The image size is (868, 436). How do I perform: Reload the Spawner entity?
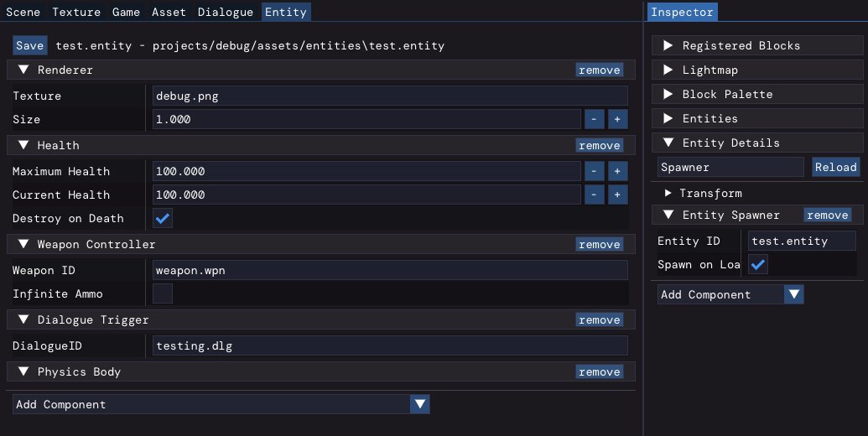(x=836, y=167)
